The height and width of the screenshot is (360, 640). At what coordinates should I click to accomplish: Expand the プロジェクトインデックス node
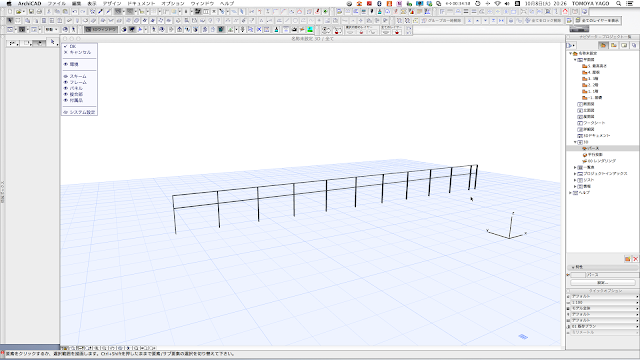[x=576, y=173]
